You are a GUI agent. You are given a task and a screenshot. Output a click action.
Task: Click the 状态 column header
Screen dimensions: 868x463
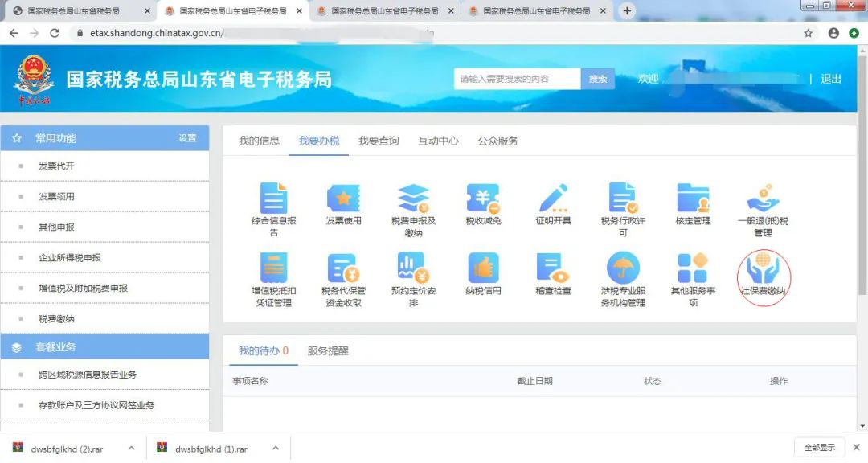point(653,380)
